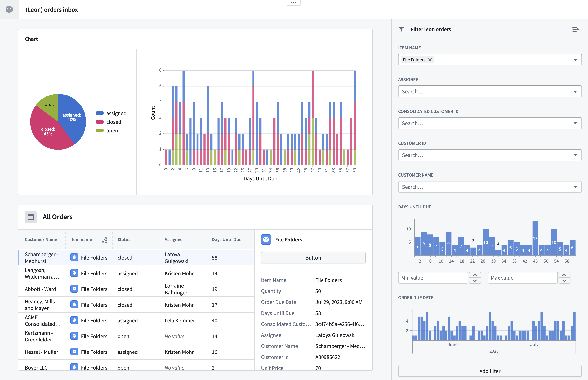The width and height of the screenshot is (588, 380).
Task: Click the cube app icon top-left
Action: (9, 9)
